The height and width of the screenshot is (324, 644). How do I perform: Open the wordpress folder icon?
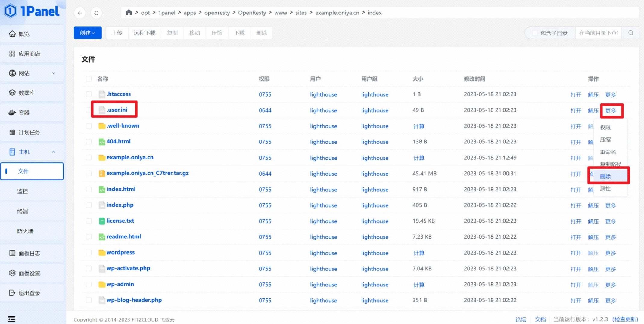click(x=102, y=253)
